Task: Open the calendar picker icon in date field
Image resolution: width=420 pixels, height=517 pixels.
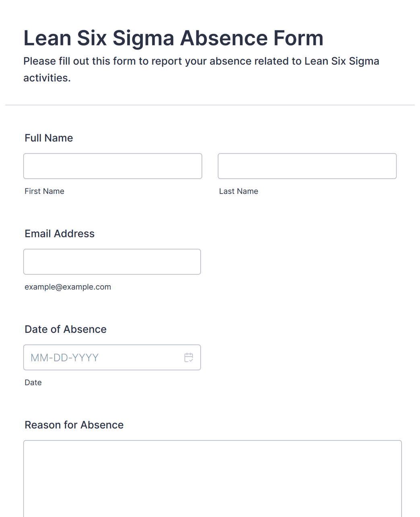Action: coord(189,357)
